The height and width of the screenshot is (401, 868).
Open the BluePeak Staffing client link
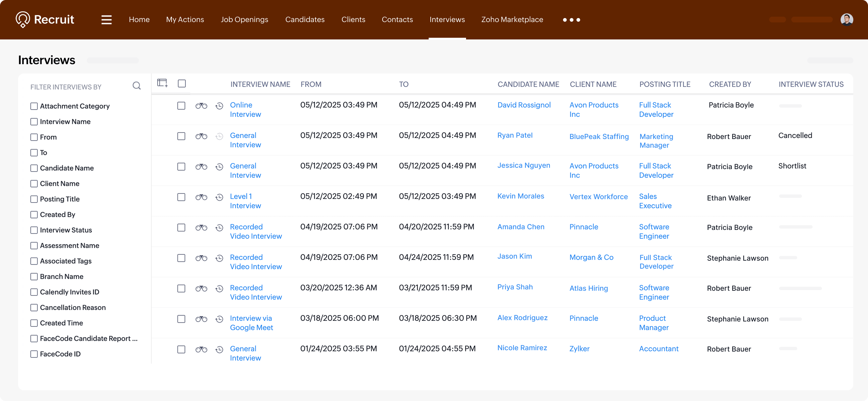click(599, 137)
